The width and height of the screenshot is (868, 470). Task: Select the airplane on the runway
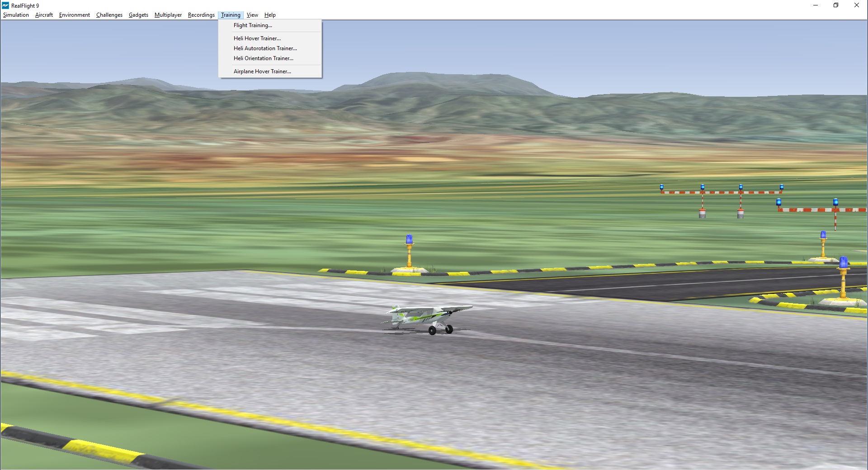425,317
